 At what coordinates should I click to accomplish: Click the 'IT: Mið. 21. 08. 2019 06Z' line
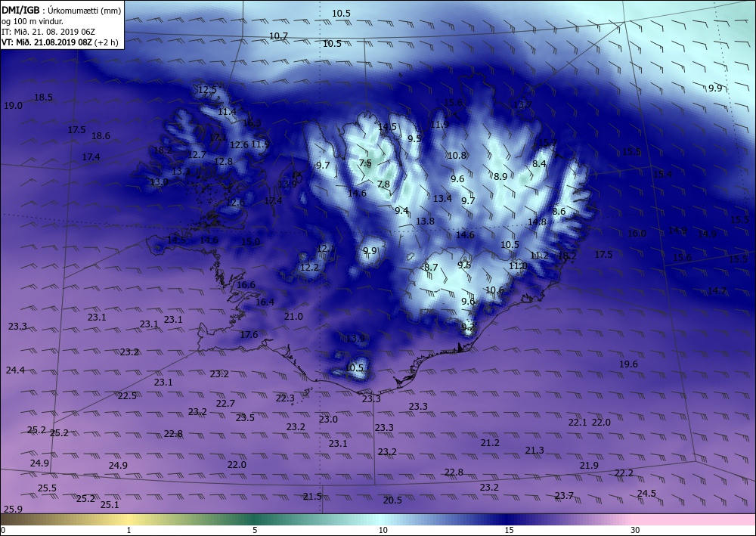tap(48, 32)
